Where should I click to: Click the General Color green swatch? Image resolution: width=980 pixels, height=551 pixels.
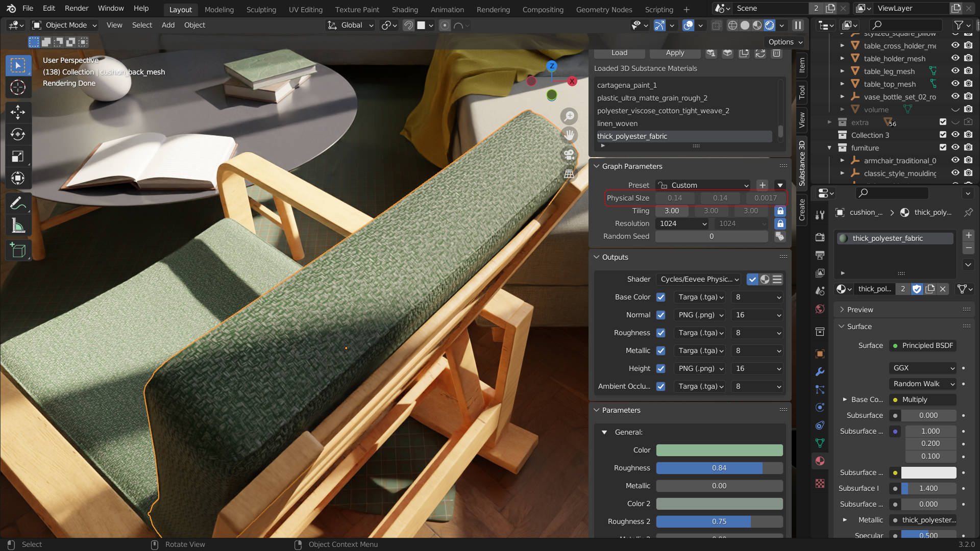[x=719, y=450]
